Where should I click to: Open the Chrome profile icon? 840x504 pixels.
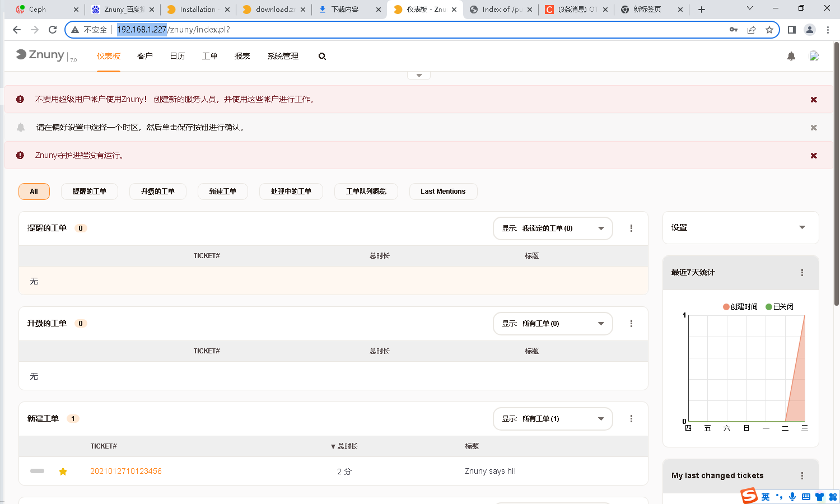click(810, 30)
